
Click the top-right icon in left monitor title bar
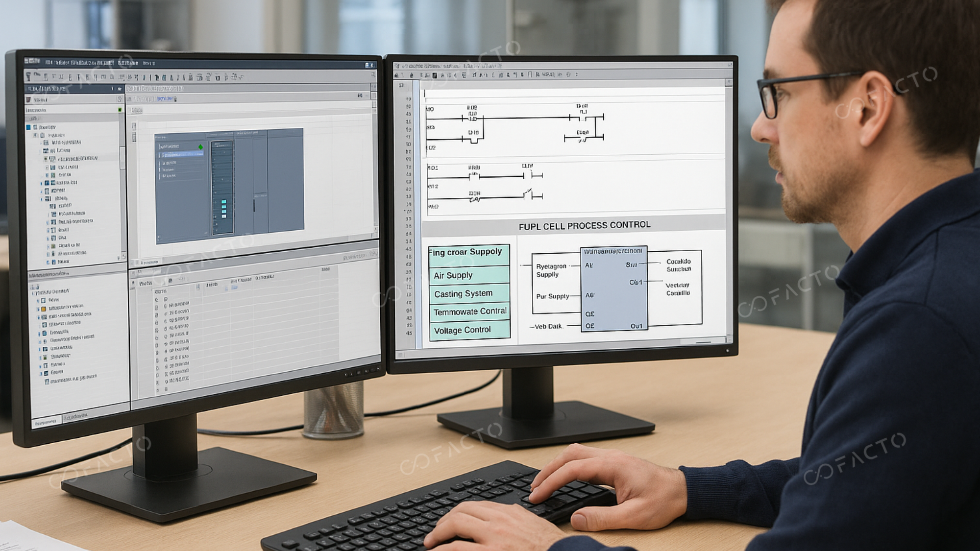coord(369,65)
